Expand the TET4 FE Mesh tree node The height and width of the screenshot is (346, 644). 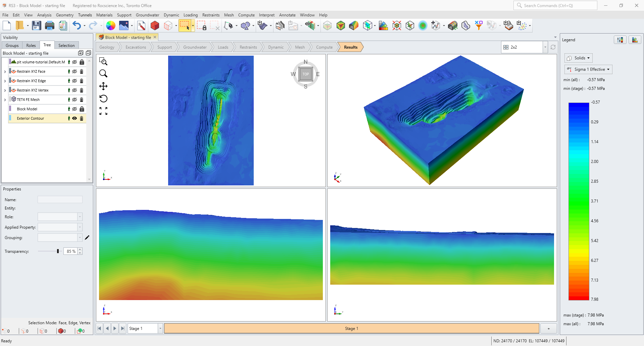pyautogui.click(x=5, y=100)
